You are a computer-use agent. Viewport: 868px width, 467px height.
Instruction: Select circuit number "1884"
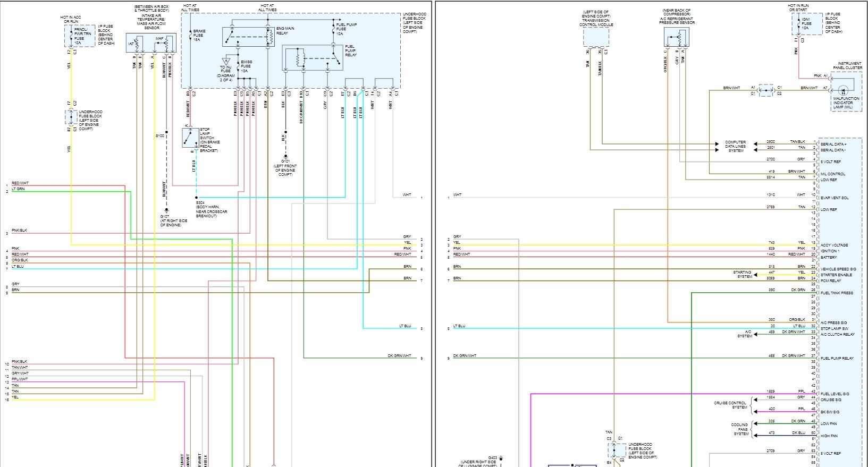click(x=771, y=397)
